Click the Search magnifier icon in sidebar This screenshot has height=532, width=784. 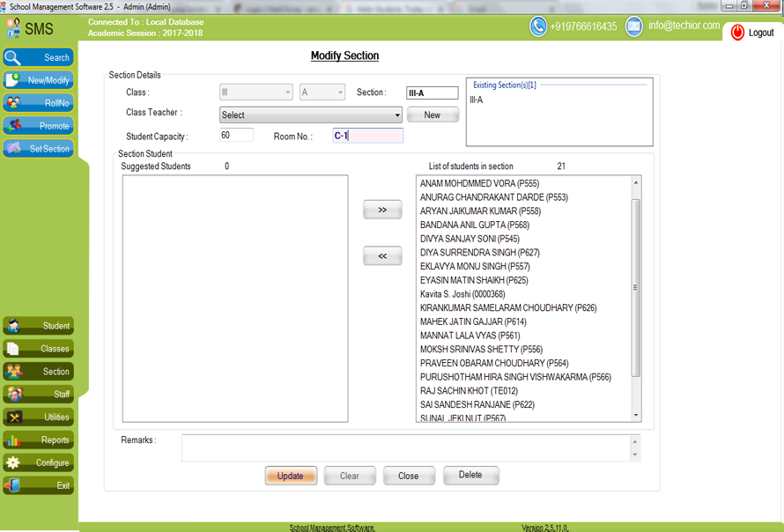pyautogui.click(x=12, y=57)
